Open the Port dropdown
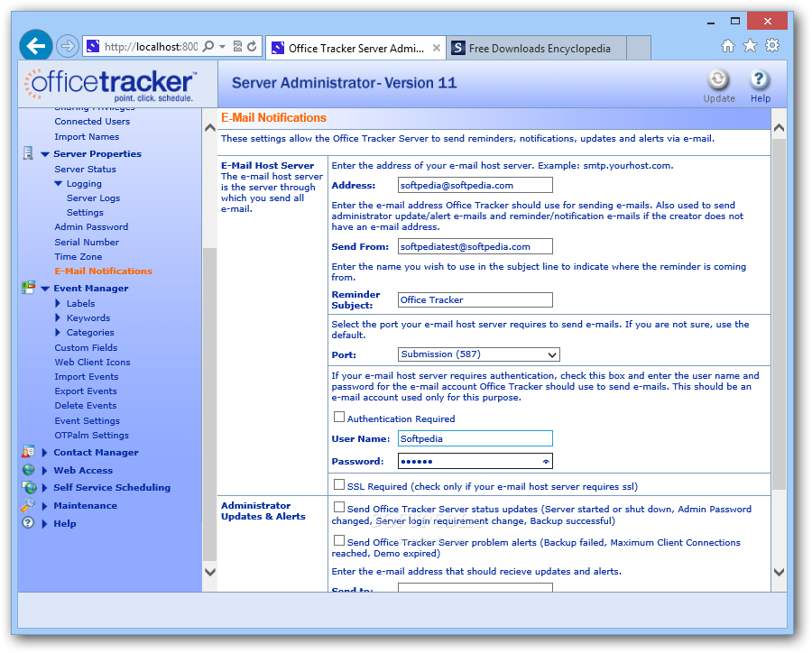Viewport: 812px width, 653px height. pyautogui.click(x=479, y=354)
